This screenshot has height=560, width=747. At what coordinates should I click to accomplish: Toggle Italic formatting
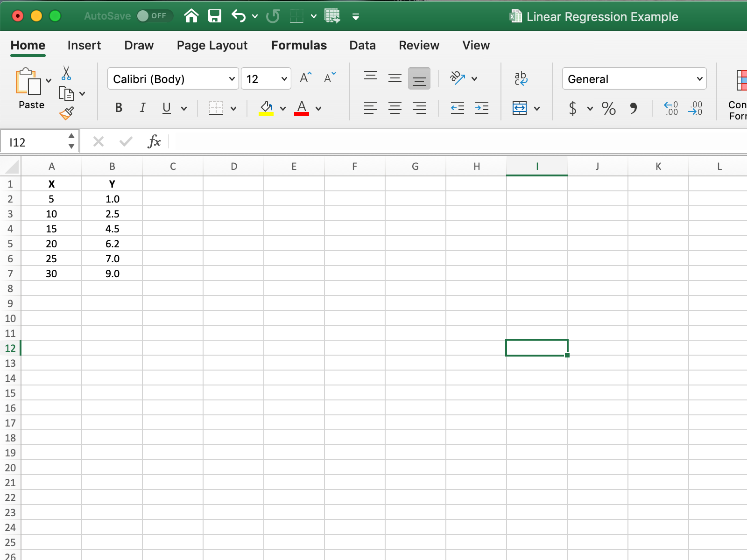coord(142,108)
